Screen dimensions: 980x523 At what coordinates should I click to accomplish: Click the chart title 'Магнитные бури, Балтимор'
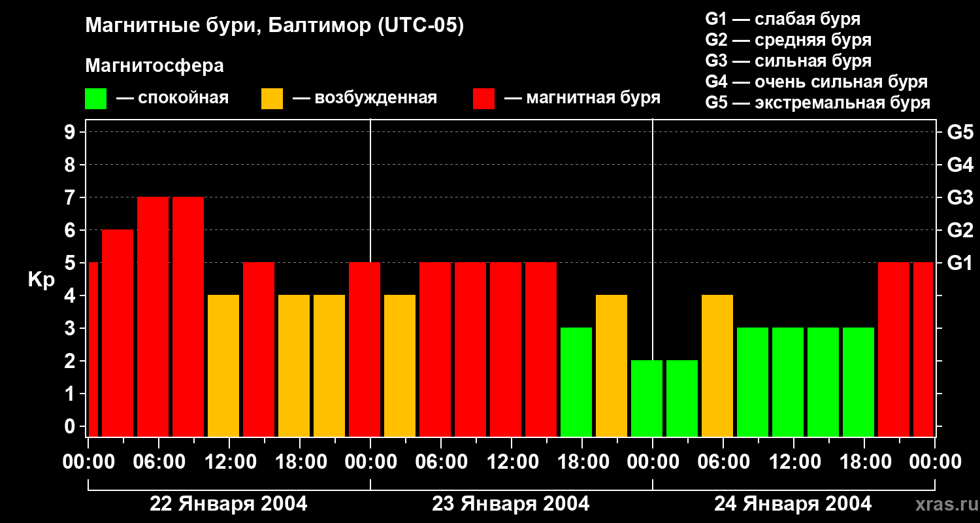(274, 26)
